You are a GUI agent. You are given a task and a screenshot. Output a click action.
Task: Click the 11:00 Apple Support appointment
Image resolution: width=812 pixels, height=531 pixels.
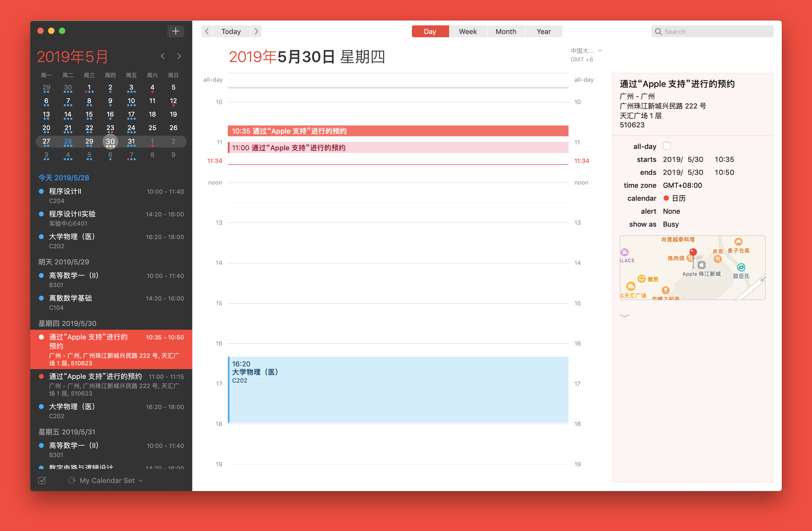click(398, 147)
